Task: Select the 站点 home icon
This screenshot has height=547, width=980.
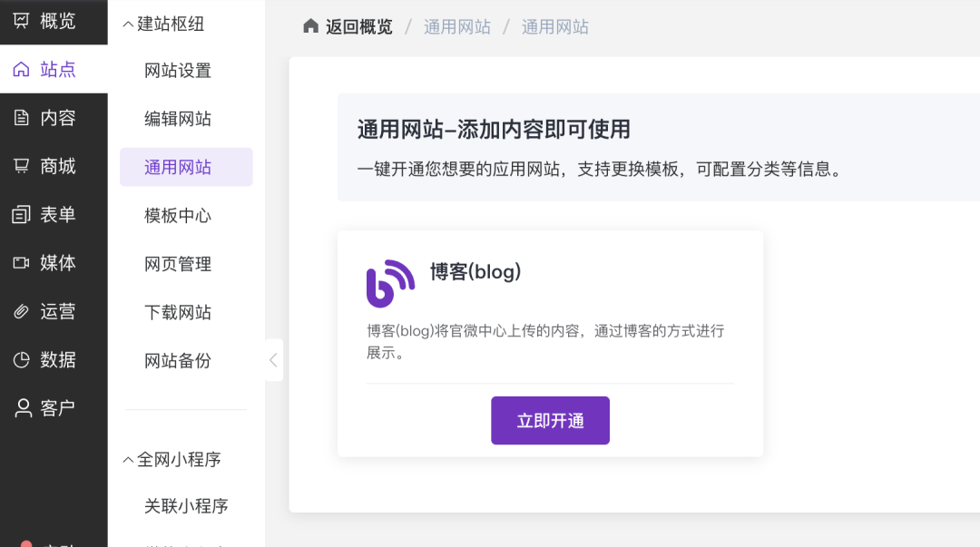Action: (22, 70)
